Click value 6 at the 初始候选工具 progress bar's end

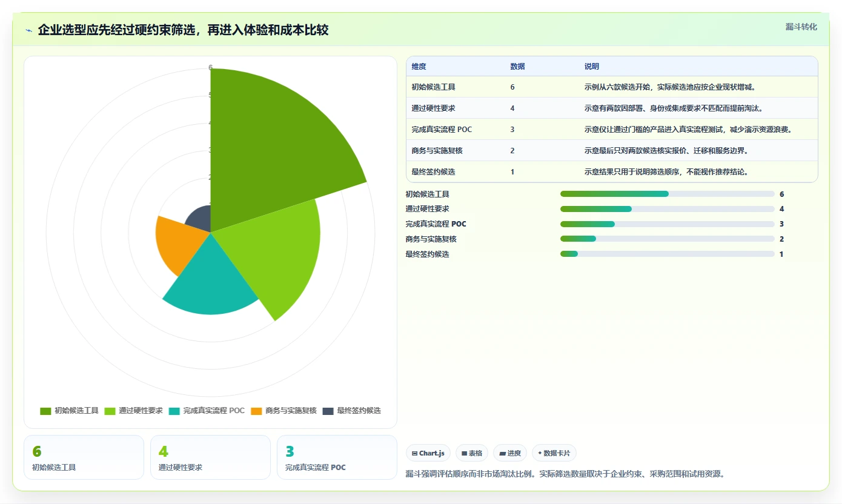781,194
